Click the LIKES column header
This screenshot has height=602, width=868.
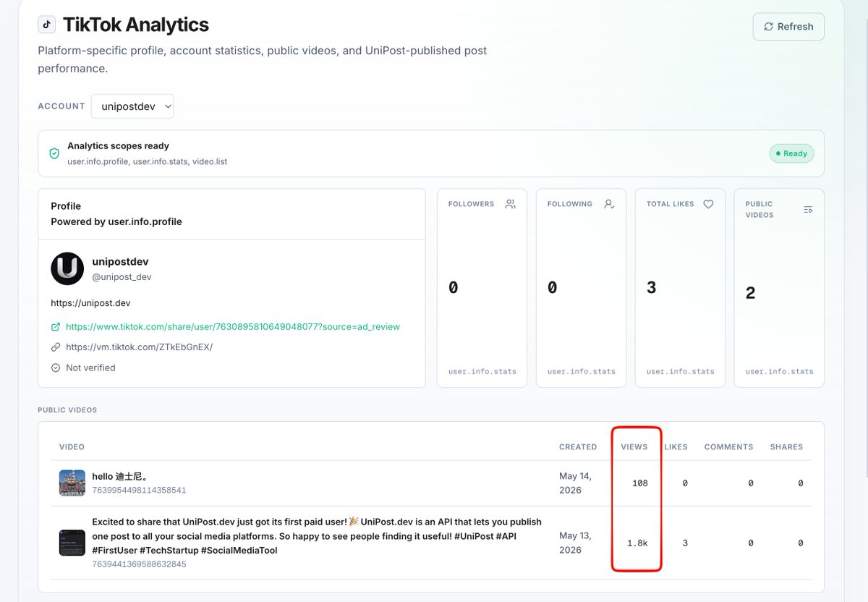[x=676, y=447]
